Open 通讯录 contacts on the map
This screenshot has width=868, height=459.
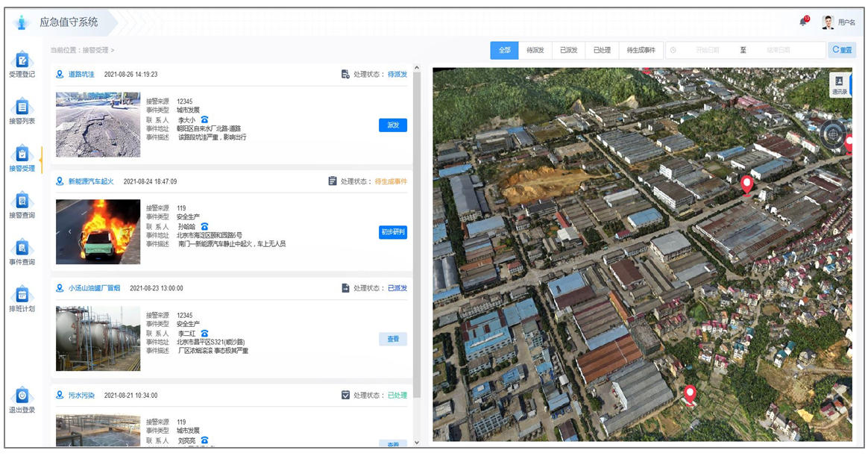[x=839, y=84]
